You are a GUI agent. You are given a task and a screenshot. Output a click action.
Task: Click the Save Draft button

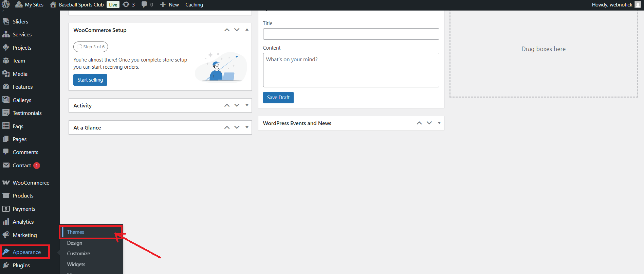click(x=278, y=98)
